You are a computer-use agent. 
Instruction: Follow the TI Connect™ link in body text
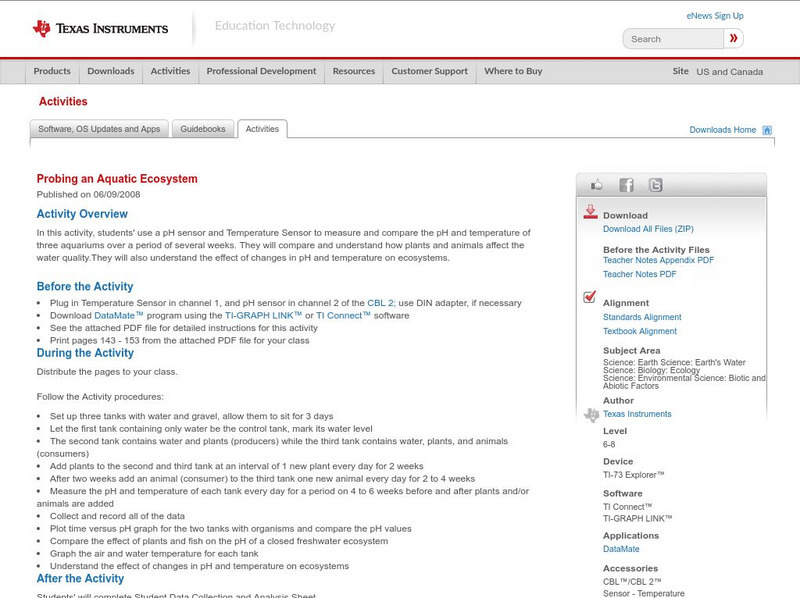[343, 316]
